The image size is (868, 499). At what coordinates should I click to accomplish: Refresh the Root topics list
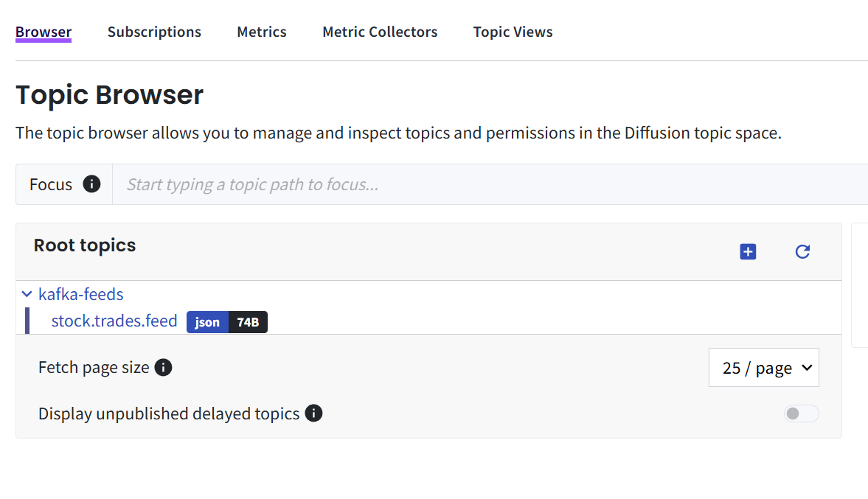[x=802, y=252]
